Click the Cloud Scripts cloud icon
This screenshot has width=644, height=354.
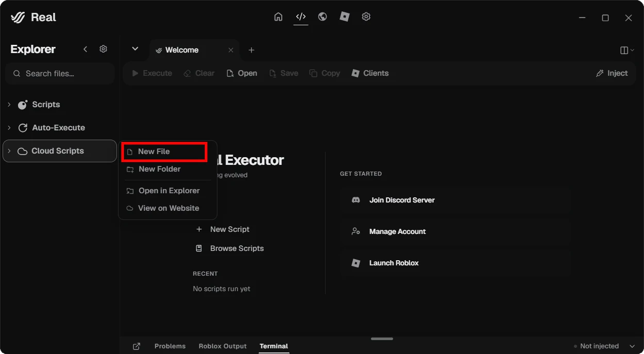22,151
